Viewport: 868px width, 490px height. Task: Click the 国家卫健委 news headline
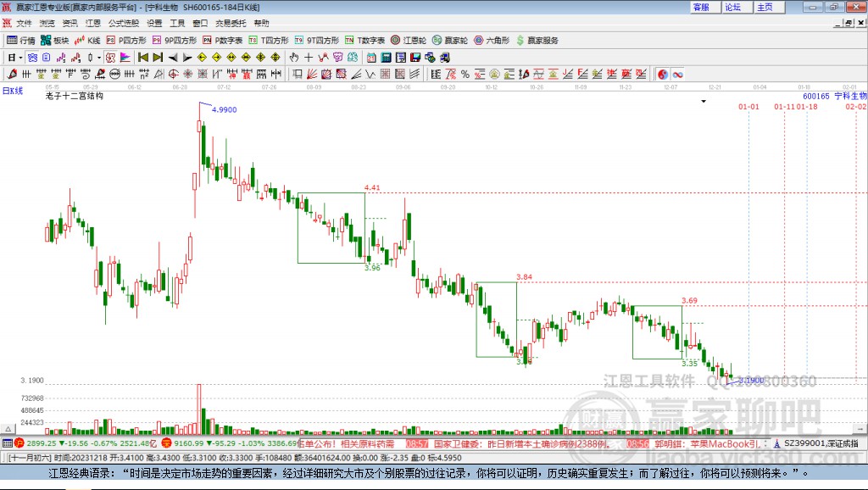click(x=522, y=443)
